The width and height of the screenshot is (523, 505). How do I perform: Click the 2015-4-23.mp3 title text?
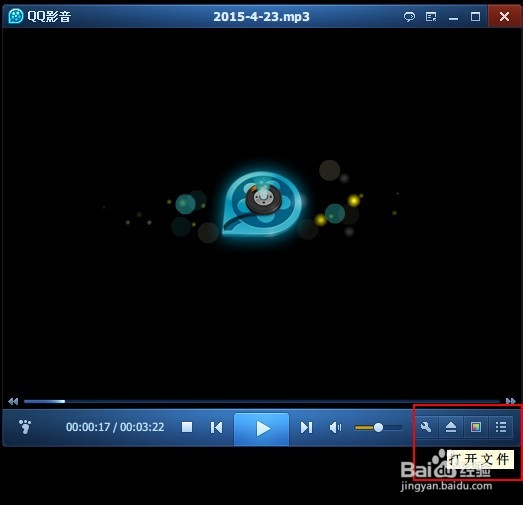pos(262,17)
